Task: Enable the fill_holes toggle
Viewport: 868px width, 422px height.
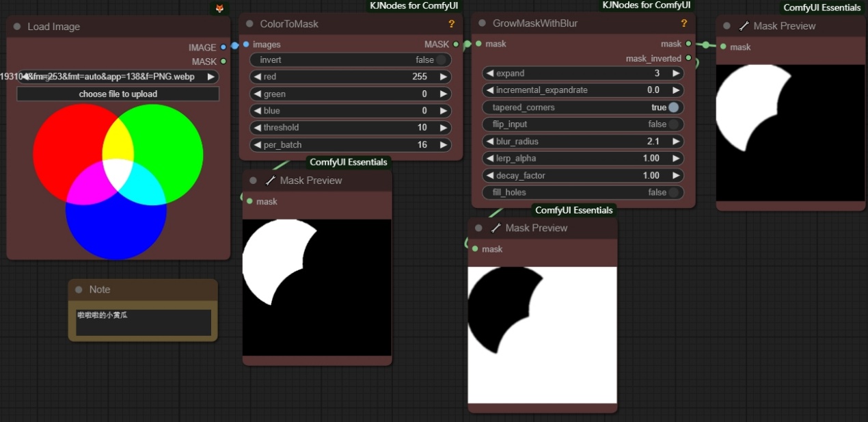Action: pos(673,192)
